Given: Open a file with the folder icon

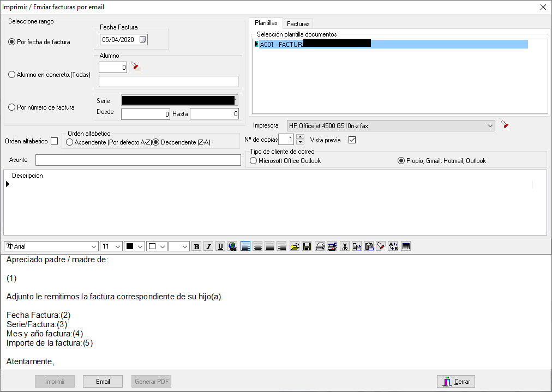Looking at the screenshot, I should pos(295,246).
